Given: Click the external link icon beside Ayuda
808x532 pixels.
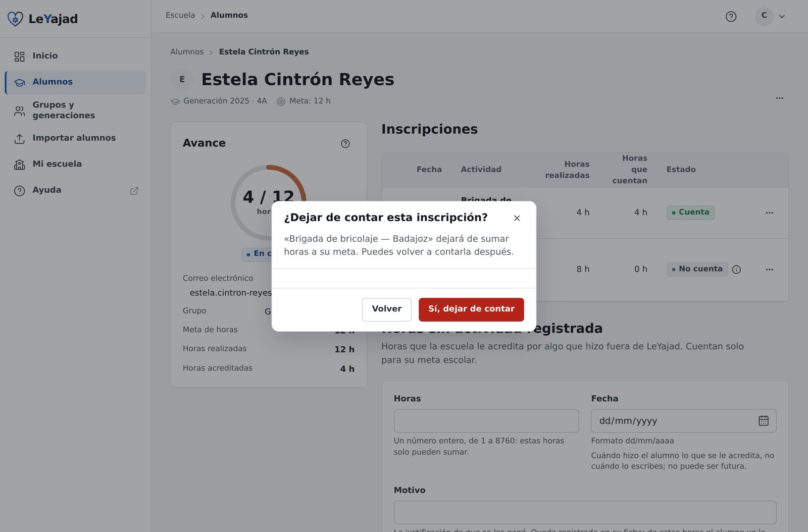Looking at the screenshot, I should 134,191.
